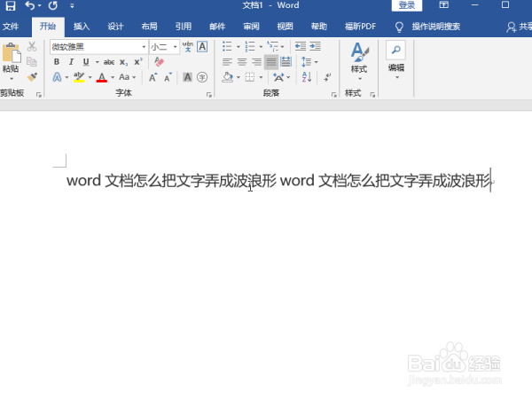Click the decrease indent icon
Image resolution: width=532 pixels, height=399 pixels.
(x=301, y=46)
